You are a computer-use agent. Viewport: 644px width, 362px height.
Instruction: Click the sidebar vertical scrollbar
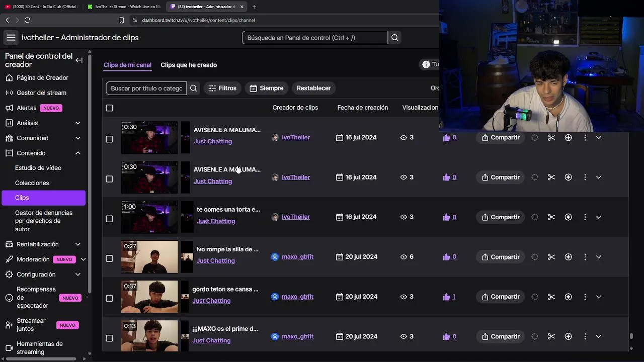pyautogui.click(x=90, y=173)
